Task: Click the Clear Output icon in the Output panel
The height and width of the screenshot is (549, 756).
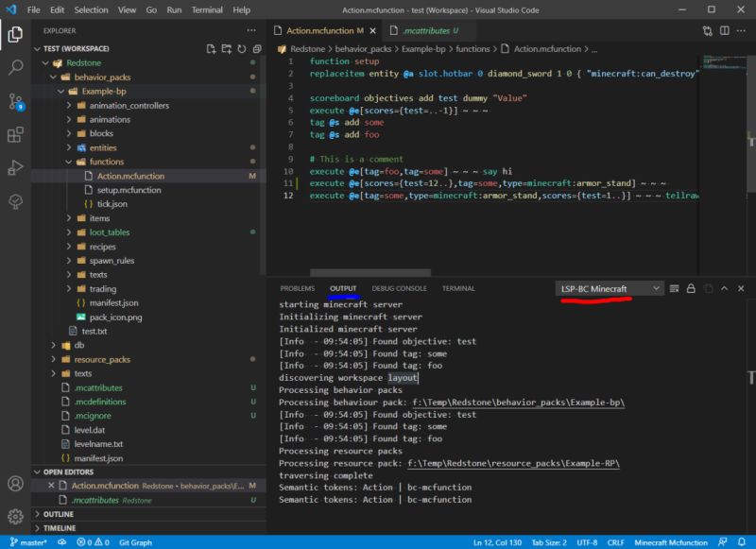Action: (x=674, y=288)
